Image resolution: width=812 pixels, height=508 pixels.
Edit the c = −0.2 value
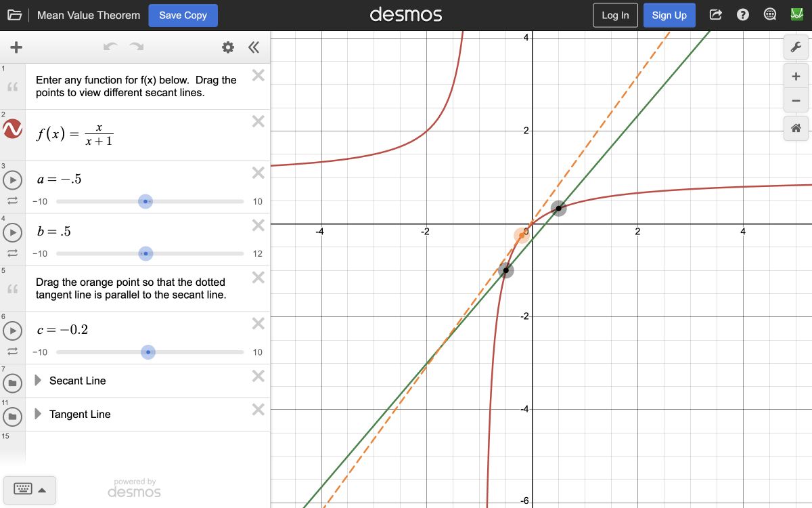click(x=62, y=330)
